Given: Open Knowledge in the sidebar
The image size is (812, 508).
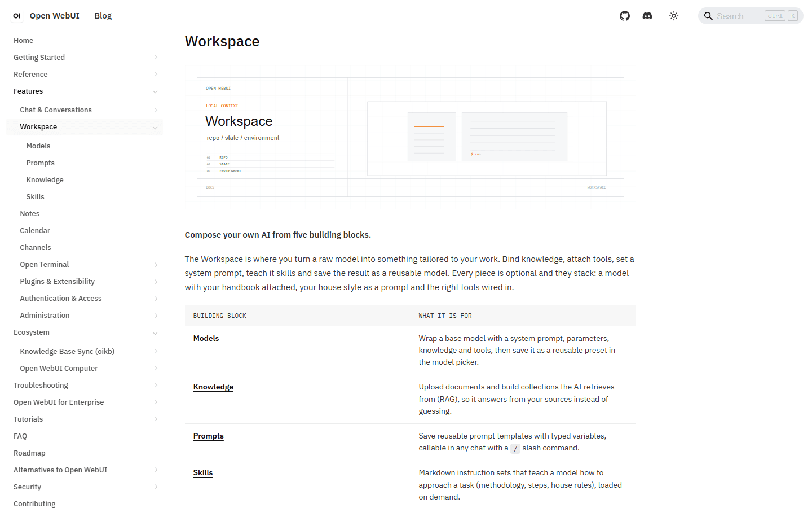Looking at the screenshot, I should (45, 179).
